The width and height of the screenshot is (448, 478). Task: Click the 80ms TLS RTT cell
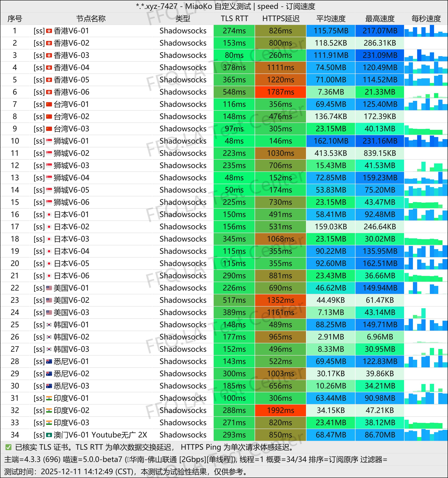234,55
